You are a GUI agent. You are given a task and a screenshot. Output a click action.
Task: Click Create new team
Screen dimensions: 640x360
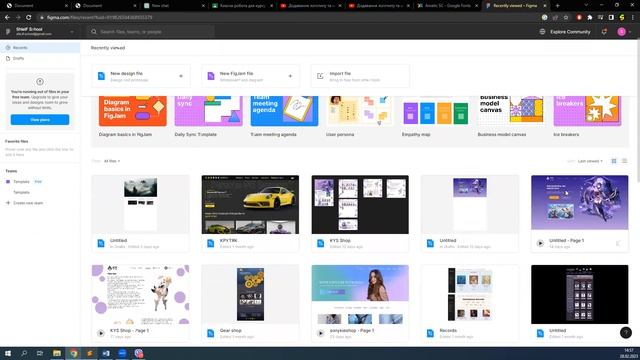[x=24, y=203]
